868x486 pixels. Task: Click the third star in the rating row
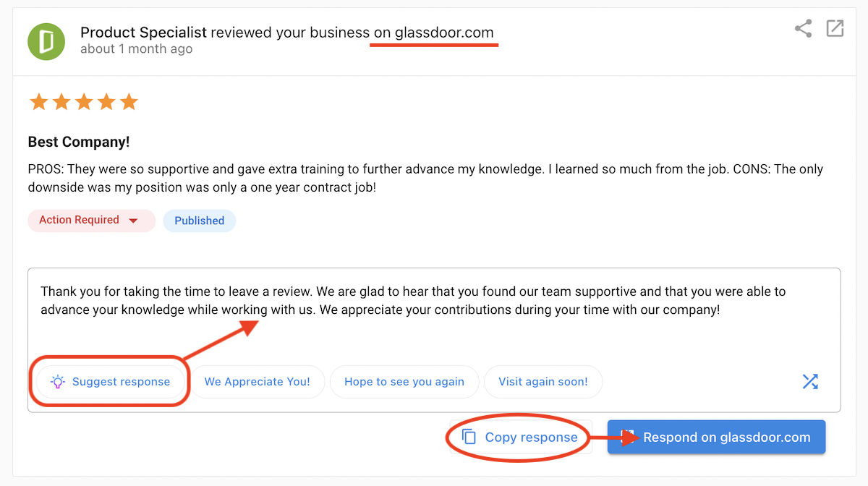tap(83, 101)
